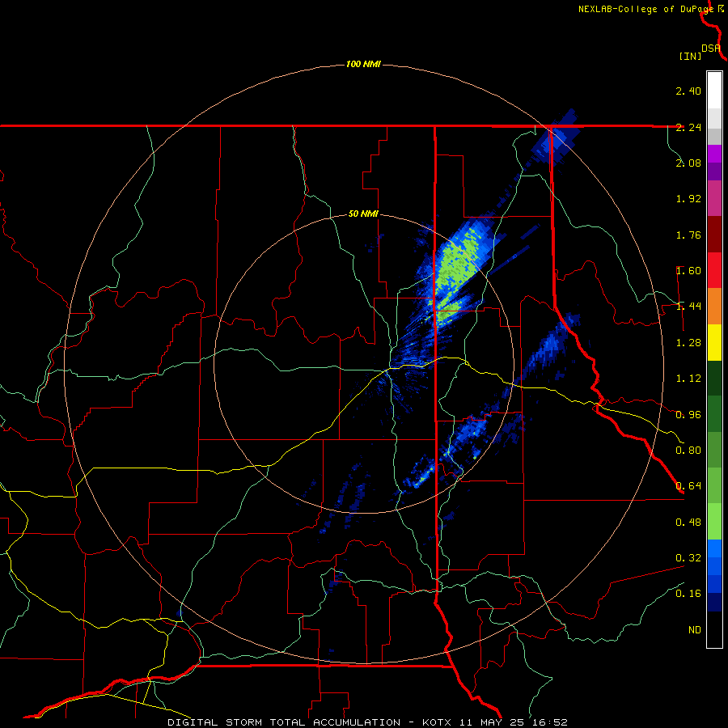
Task: Click the magenta swatch in color scale
Action: [x=714, y=198]
